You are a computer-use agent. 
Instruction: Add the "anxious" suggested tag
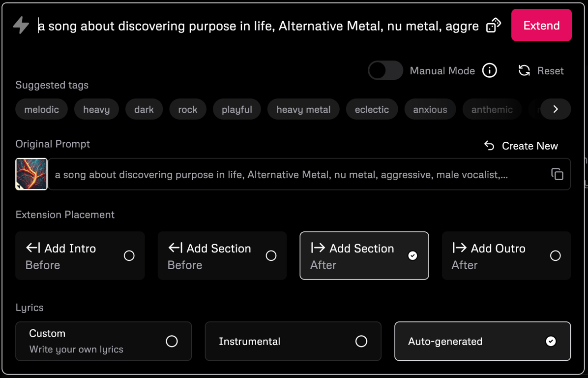click(x=430, y=109)
